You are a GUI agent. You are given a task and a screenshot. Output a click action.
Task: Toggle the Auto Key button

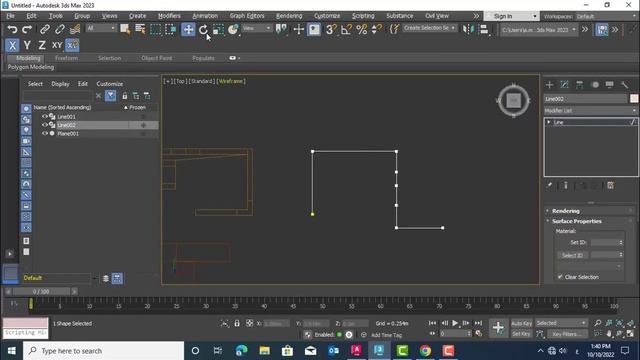[521, 323]
